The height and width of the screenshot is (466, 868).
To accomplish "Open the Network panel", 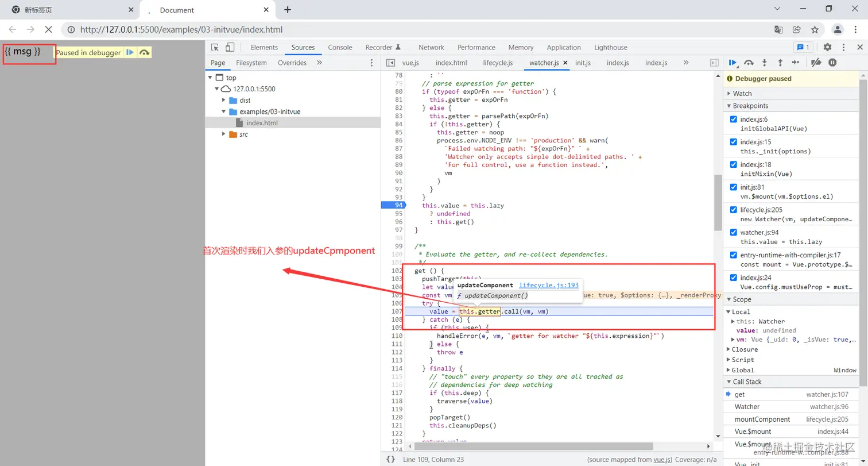I will point(431,48).
